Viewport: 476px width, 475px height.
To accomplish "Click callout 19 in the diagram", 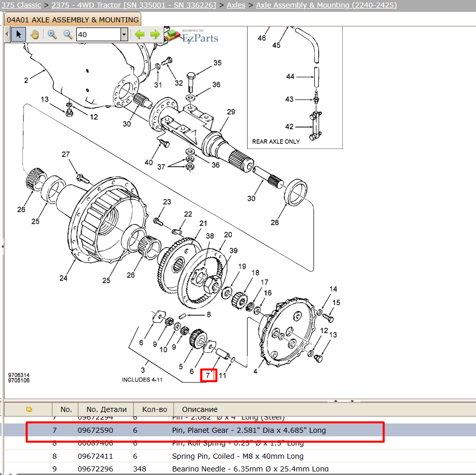I will click(242, 266).
